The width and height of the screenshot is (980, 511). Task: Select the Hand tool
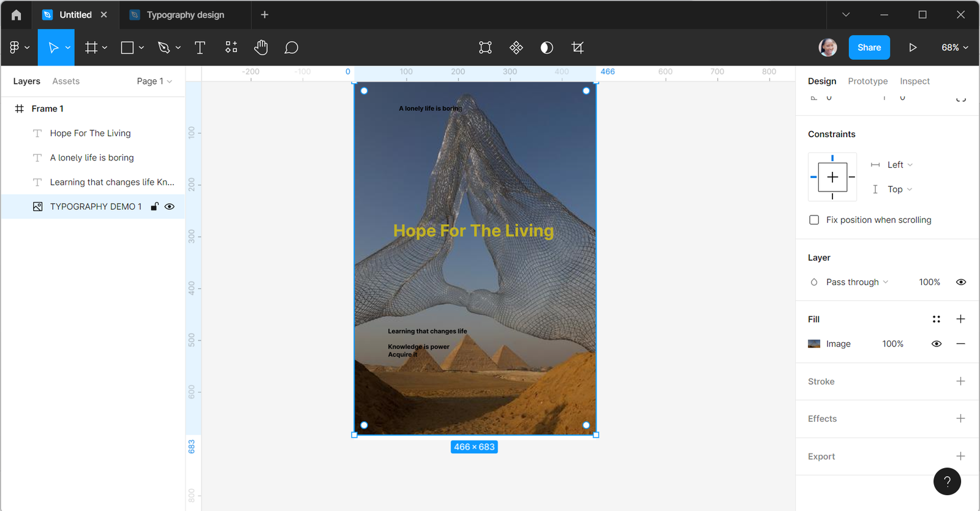pos(262,47)
